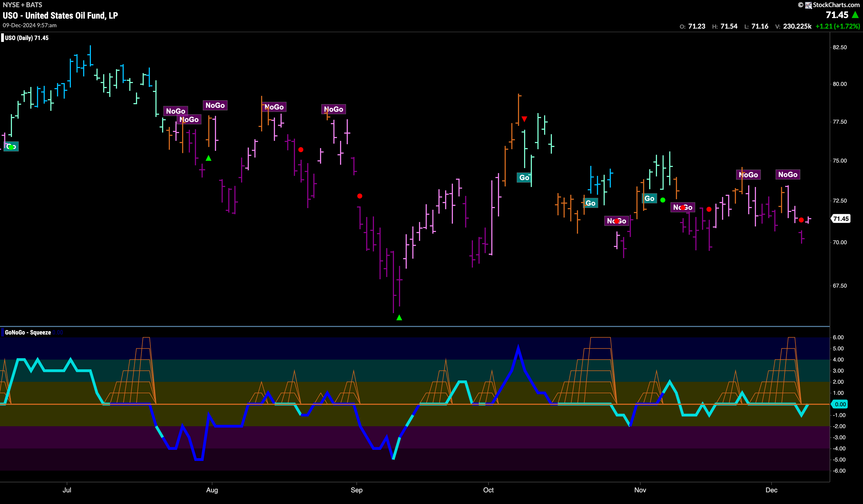Click the cyan 0.00 squeeze value tag
This screenshot has height=504, width=863.
tap(840, 404)
